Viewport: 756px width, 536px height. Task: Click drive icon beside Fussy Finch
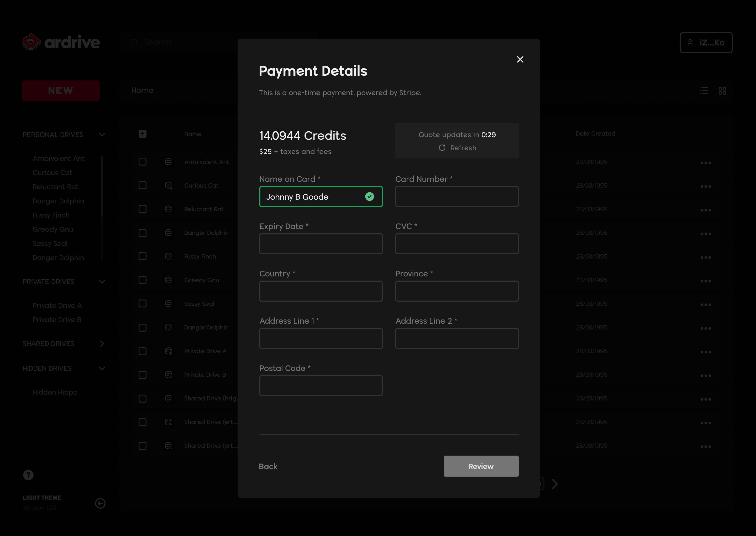(169, 256)
